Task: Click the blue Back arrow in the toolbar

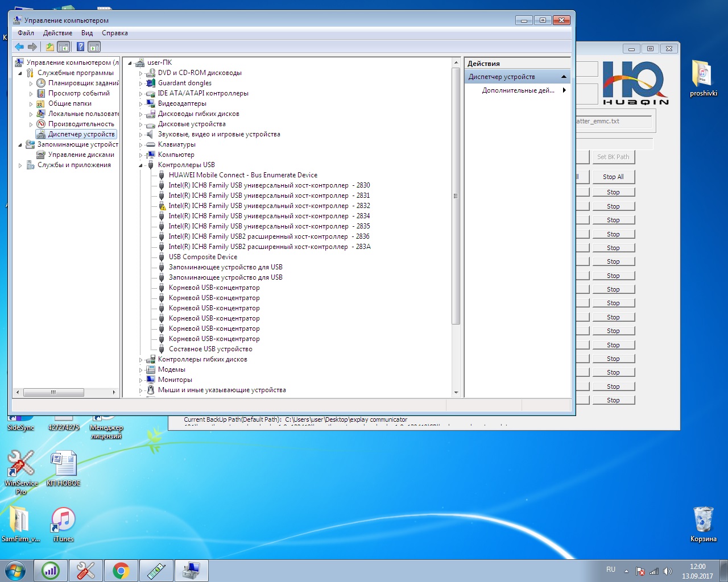Action: point(19,47)
